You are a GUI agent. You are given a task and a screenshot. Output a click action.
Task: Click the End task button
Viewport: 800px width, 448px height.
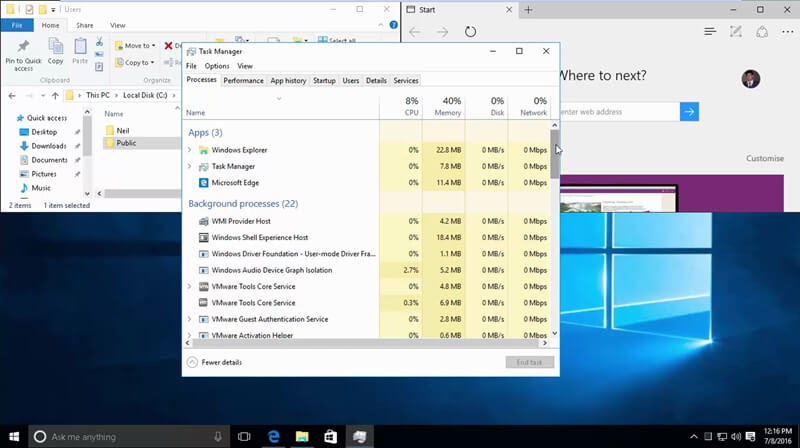[529, 362]
